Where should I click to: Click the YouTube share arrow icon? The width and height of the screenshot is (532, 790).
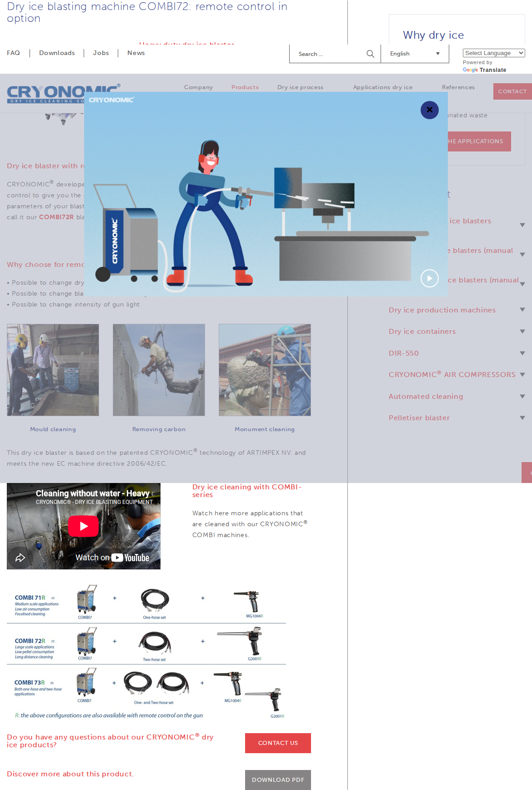(x=20, y=558)
